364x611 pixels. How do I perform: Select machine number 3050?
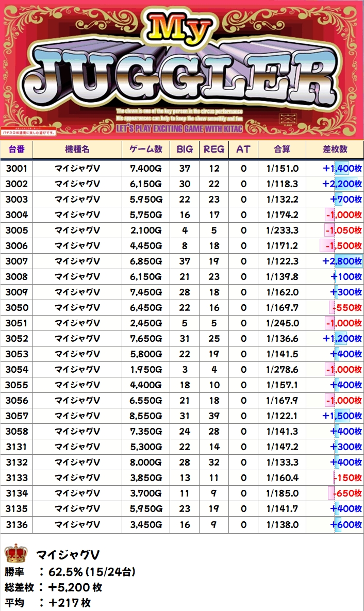(16, 308)
